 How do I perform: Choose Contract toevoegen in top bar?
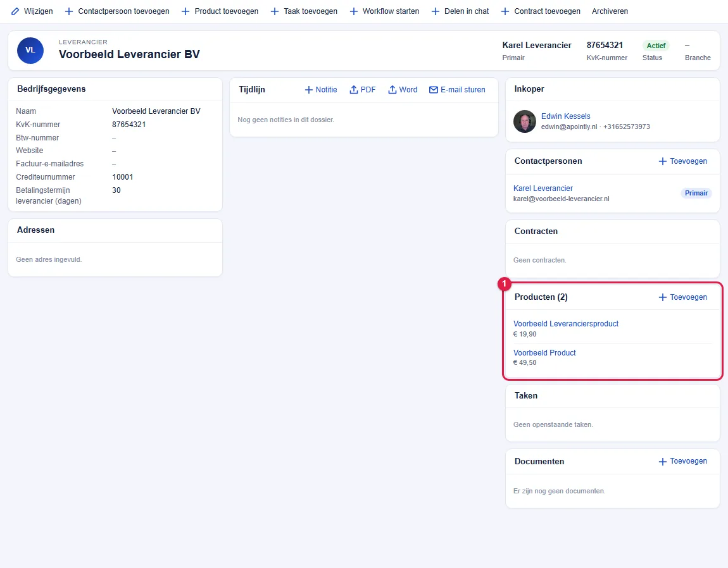pyautogui.click(x=541, y=11)
